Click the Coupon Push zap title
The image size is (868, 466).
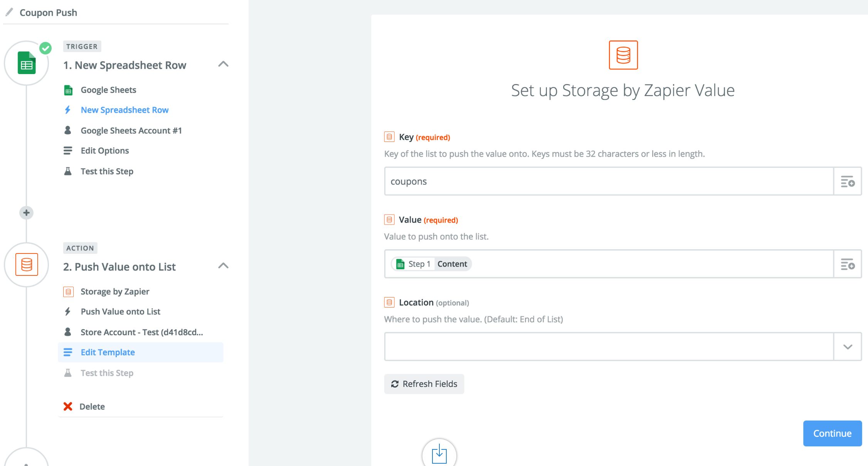pyautogui.click(x=48, y=13)
